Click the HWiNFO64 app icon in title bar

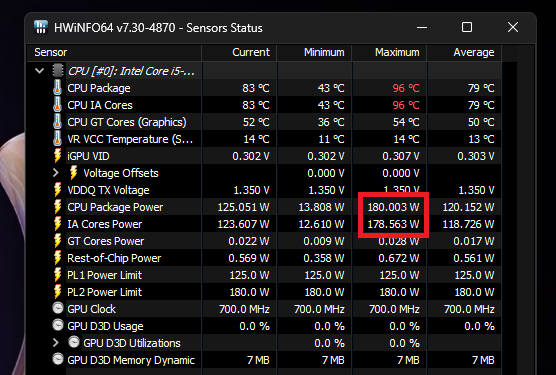click(41, 27)
